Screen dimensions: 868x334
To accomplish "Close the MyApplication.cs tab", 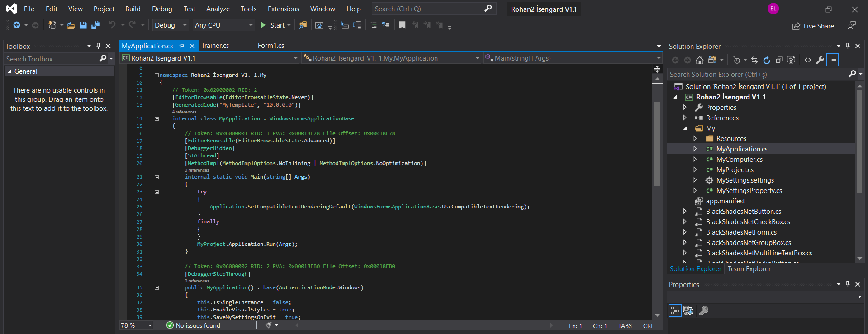I will tap(192, 46).
